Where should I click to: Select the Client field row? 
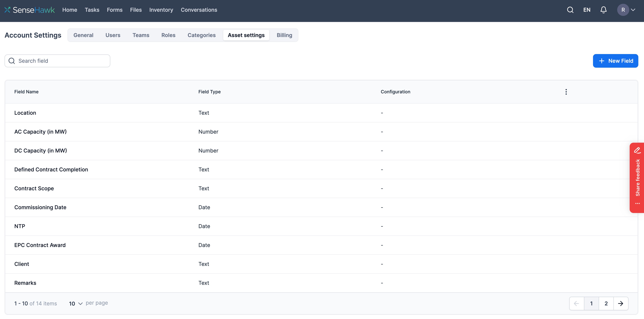click(321, 264)
